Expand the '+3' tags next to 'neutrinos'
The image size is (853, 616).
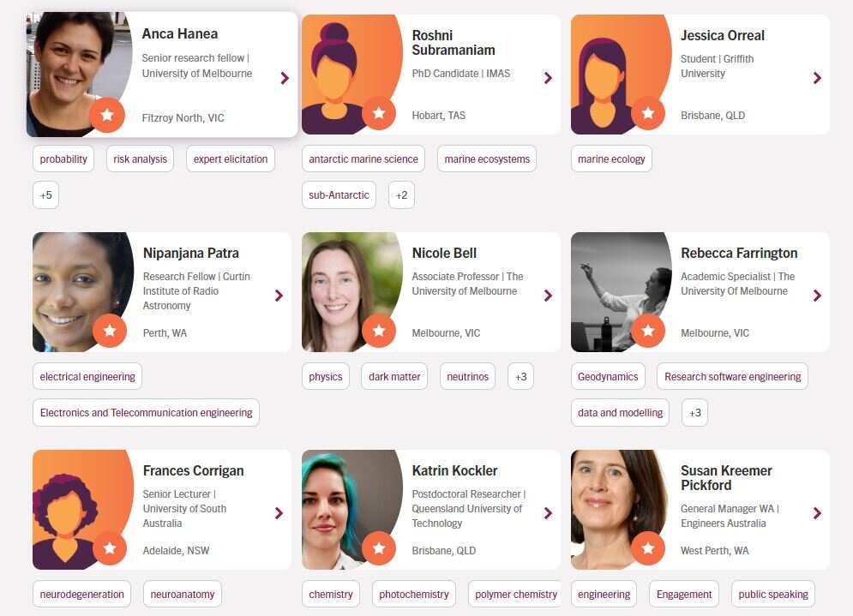[x=520, y=375]
